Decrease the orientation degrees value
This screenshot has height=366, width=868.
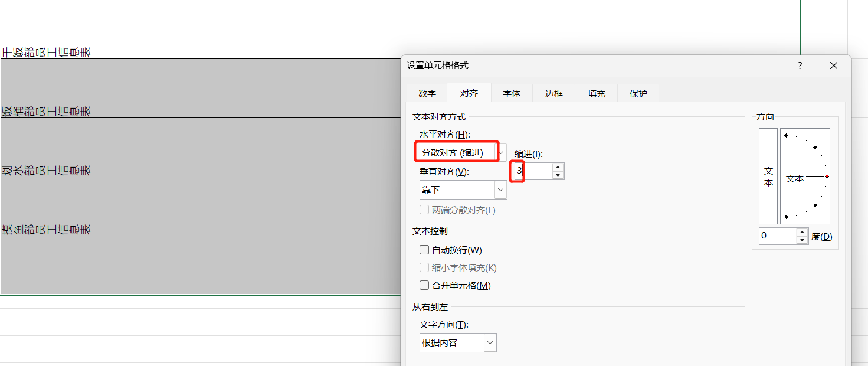click(x=802, y=240)
